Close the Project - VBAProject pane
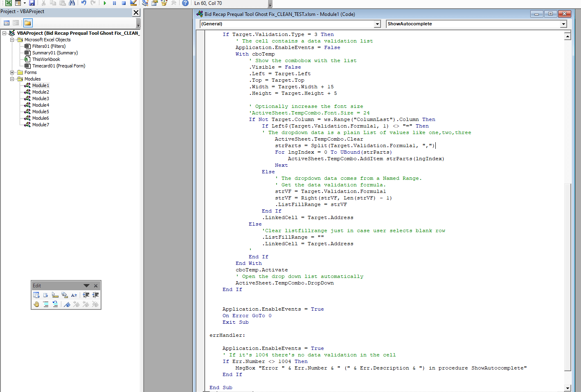 pyautogui.click(x=136, y=13)
